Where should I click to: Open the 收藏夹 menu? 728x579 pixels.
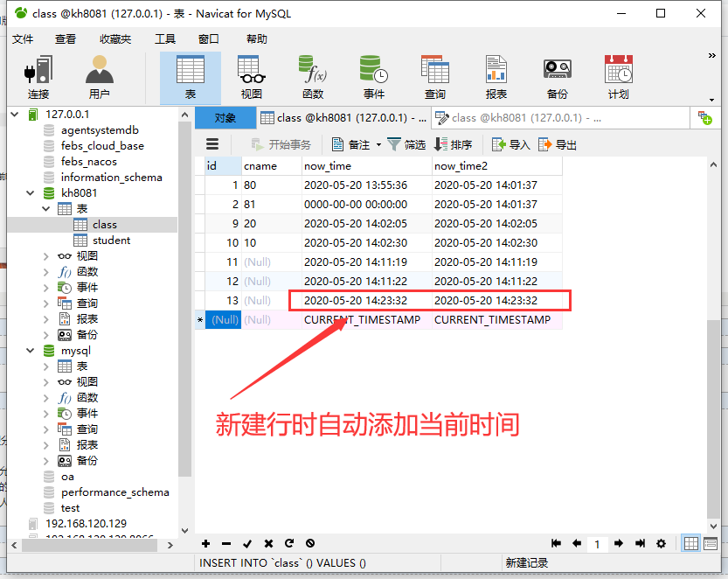click(x=115, y=39)
